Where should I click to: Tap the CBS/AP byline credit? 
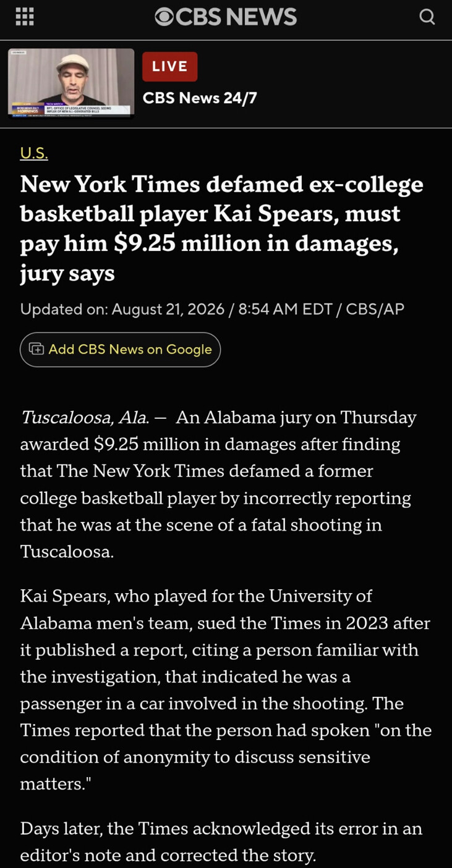[x=375, y=309]
